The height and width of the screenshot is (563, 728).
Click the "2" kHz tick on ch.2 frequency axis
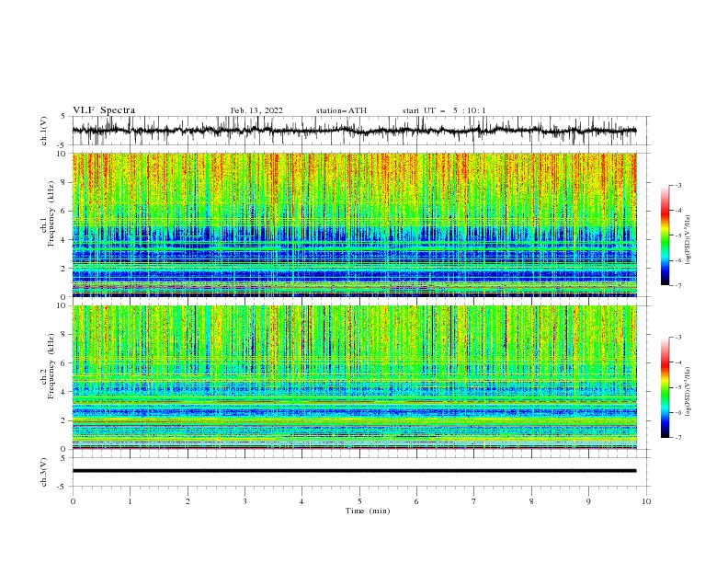63,420
